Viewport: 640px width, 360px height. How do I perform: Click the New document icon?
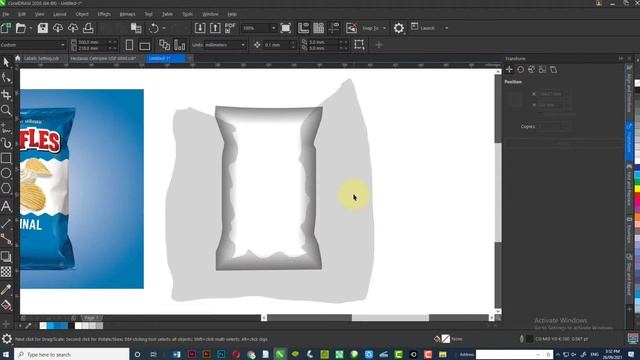pyautogui.click(x=6, y=28)
